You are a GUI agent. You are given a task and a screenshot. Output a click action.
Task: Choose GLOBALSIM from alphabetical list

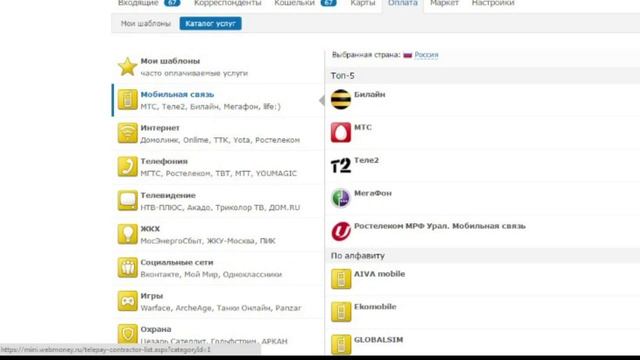(x=378, y=340)
